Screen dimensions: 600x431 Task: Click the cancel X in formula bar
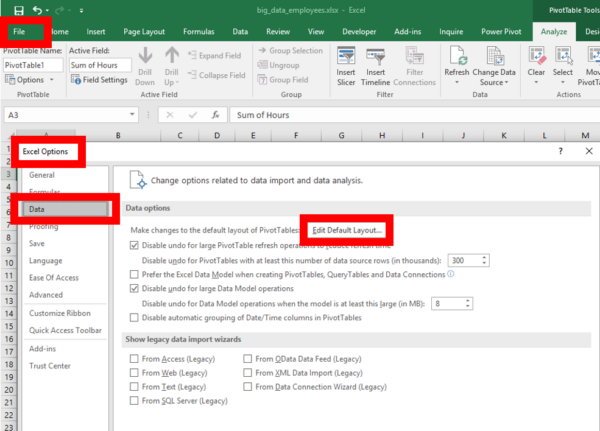click(170, 115)
